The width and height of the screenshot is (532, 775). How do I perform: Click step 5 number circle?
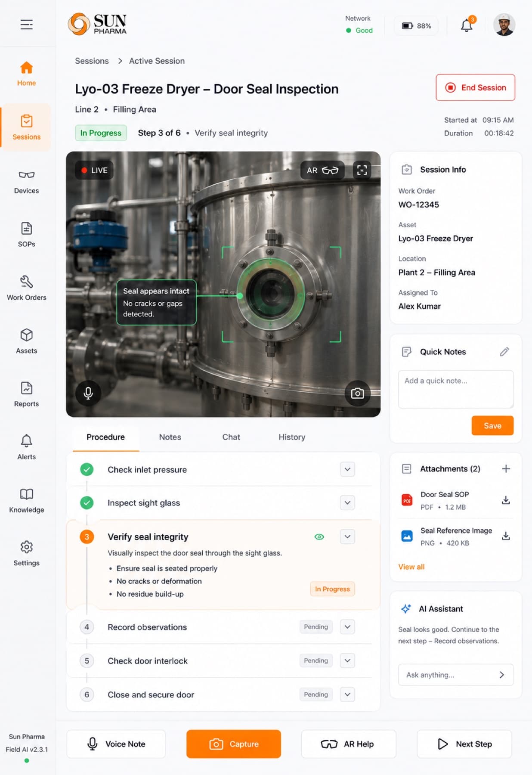click(87, 660)
